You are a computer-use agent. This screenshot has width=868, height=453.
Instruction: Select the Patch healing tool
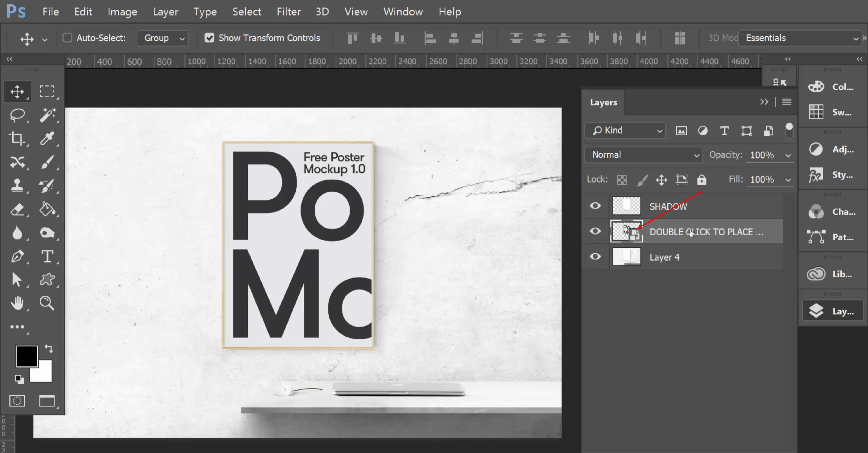pyautogui.click(x=17, y=162)
